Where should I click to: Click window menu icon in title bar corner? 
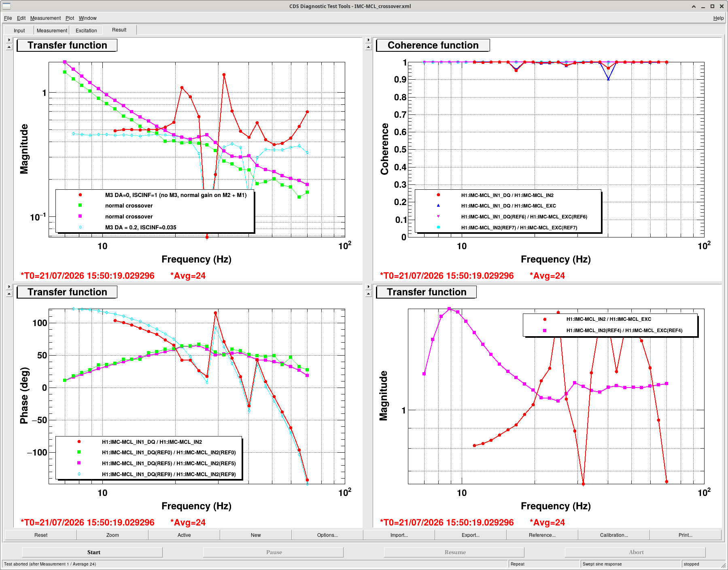6,6
